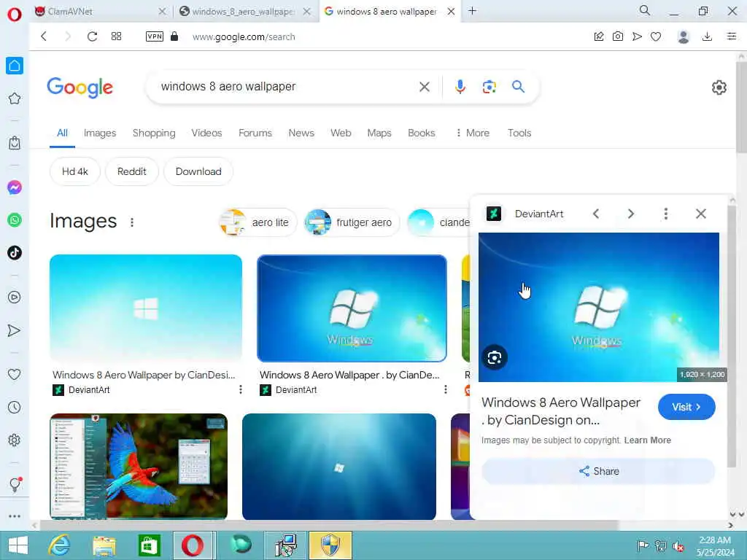Open the parrot desktop screenshot thumbnail
747x560 pixels.
(139, 466)
